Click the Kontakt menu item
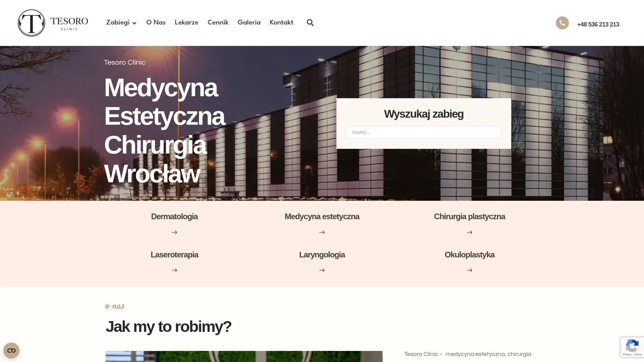The width and height of the screenshot is (644, 362). click(x=281, y=22)
